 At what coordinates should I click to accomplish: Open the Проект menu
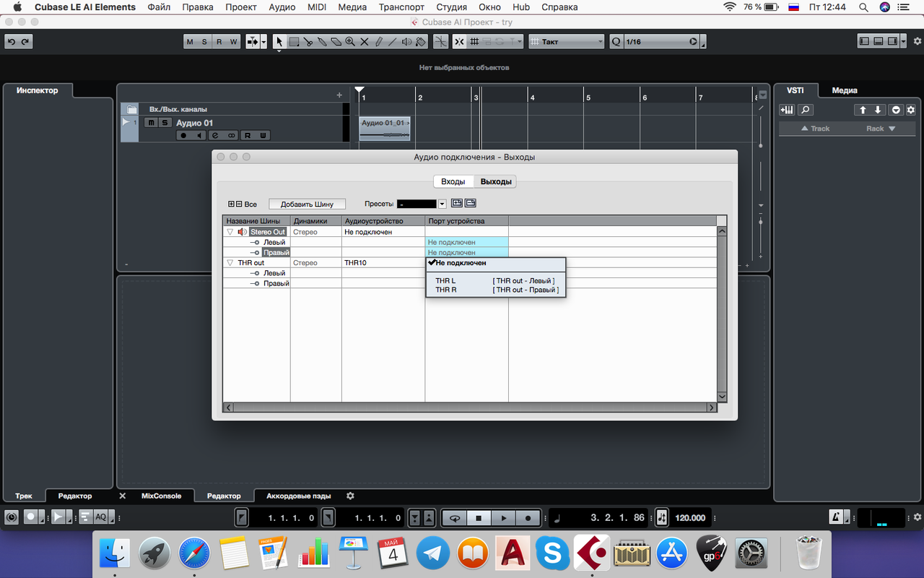[241, 7]
